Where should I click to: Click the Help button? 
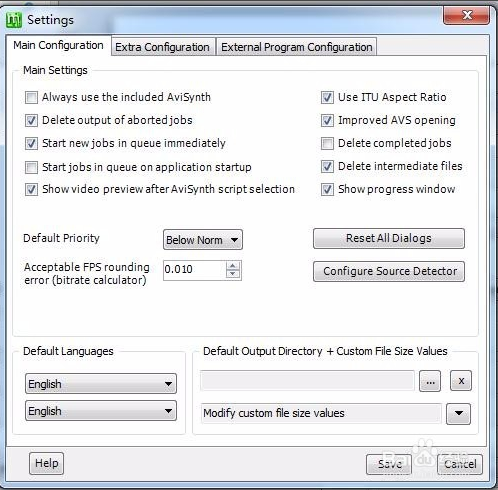pyautogui.click(x=46, y=463)
